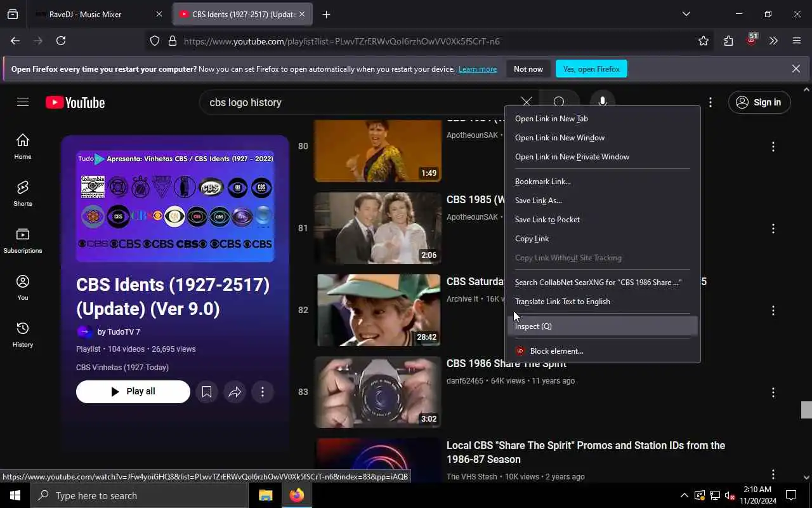Search CollabNet SearXNG for link text

(x=603, y=283)
